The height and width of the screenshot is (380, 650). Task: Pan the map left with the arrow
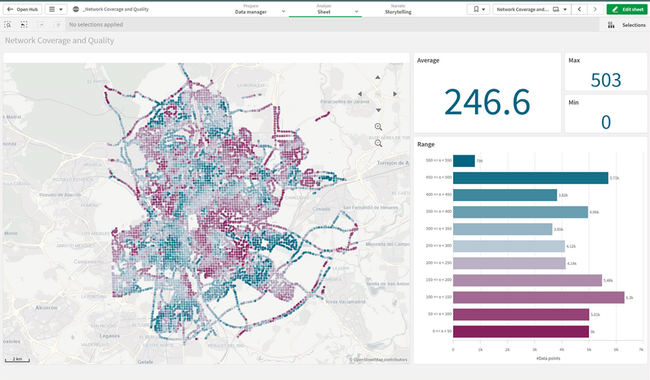coord(360,94)
